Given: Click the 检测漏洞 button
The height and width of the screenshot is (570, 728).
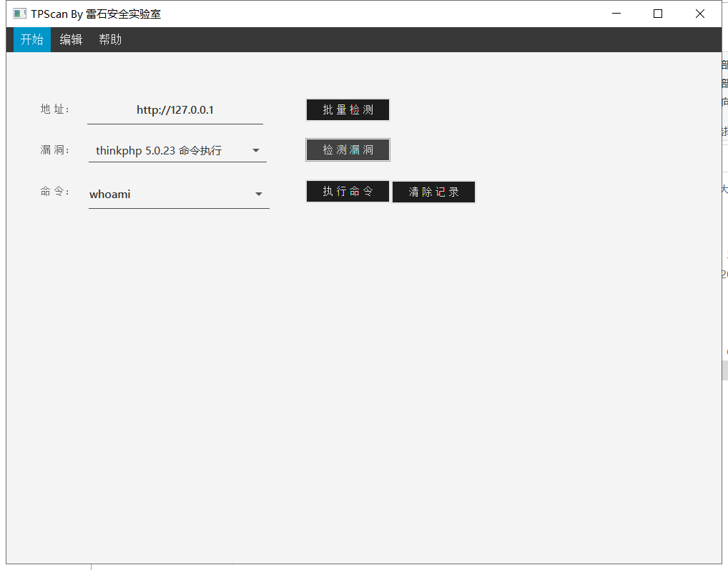Looking at the screenshot, I should click(x=348, y=149).
